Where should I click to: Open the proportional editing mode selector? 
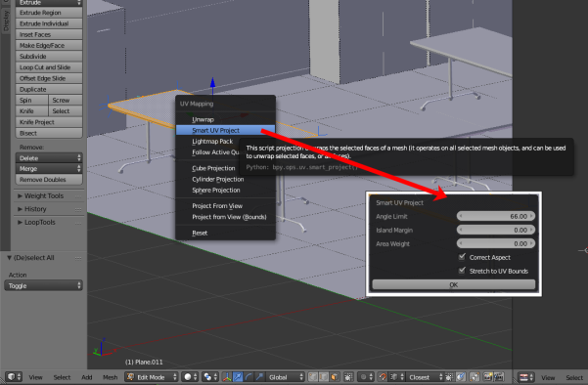pos(366,377)
